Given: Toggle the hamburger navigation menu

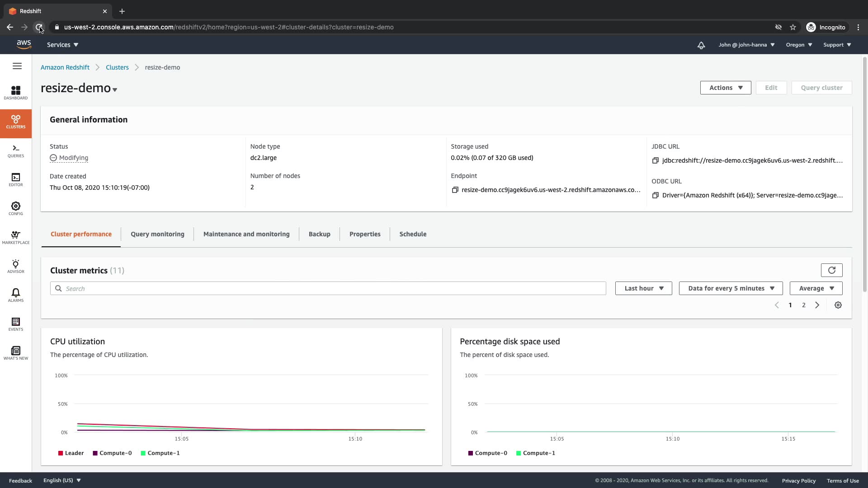Looking at the screenshot, I should (x=17, y=66).
